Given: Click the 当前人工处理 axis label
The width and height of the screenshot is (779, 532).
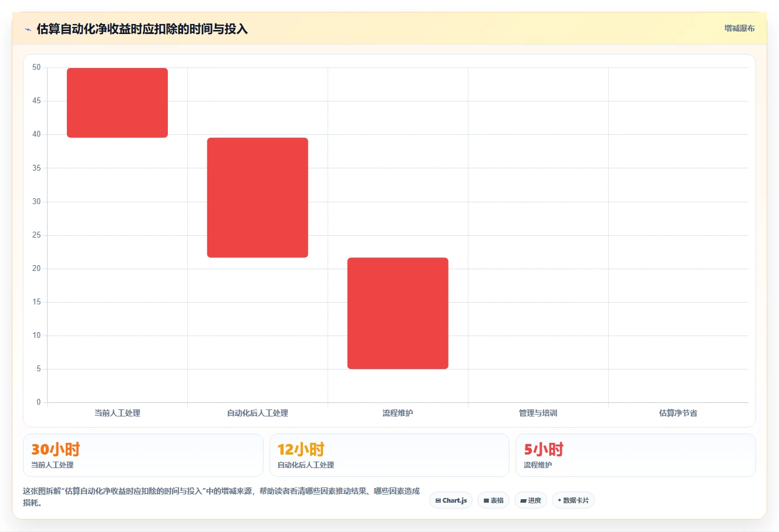Looking at the screenshot, I should (117, 413).
